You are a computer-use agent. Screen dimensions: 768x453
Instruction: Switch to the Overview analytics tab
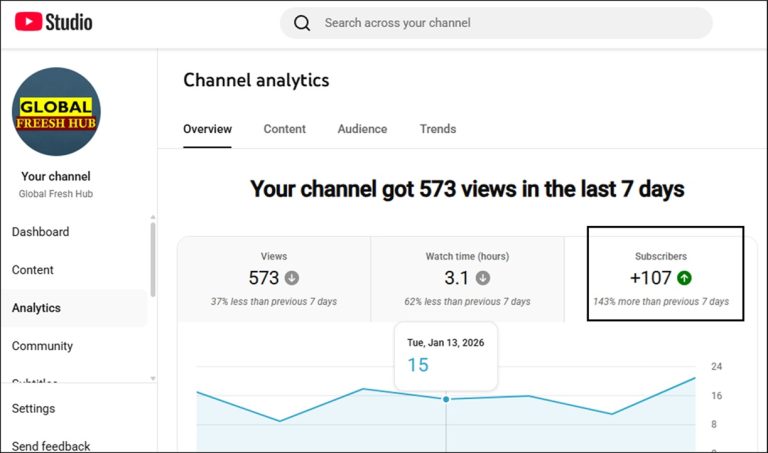(x=207, y=129)
